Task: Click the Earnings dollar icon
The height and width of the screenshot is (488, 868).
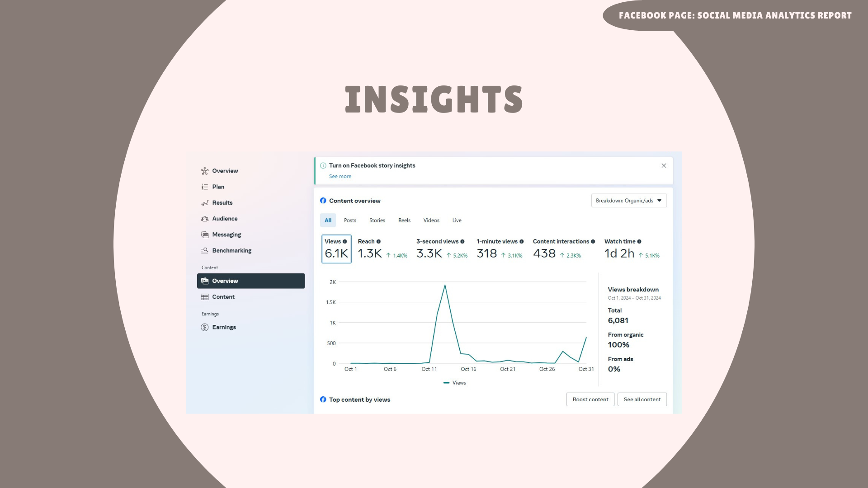Action: coord(204,327)
